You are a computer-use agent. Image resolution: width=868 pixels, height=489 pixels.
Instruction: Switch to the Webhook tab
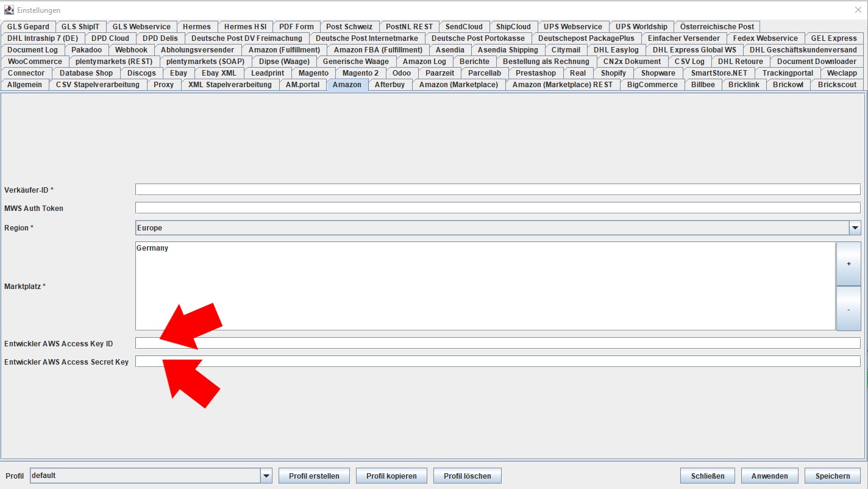click(131, 50)
